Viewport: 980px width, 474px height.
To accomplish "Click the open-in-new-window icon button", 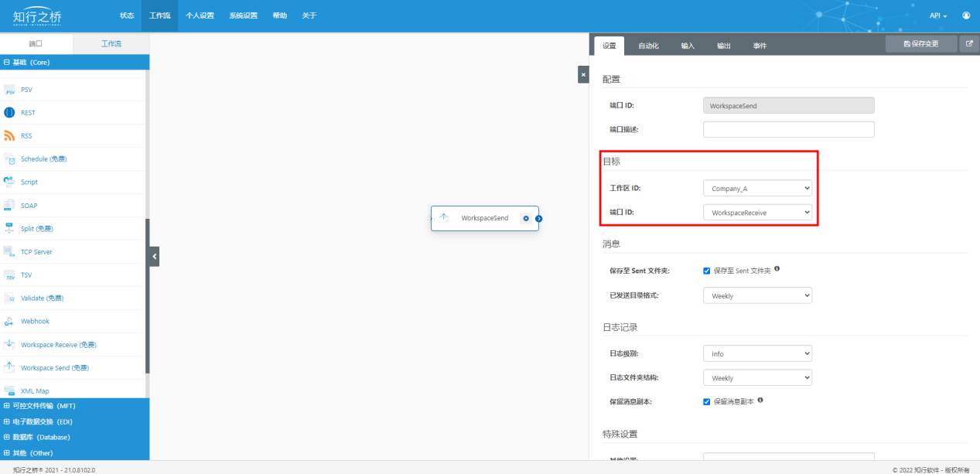I will coord(969,44).
